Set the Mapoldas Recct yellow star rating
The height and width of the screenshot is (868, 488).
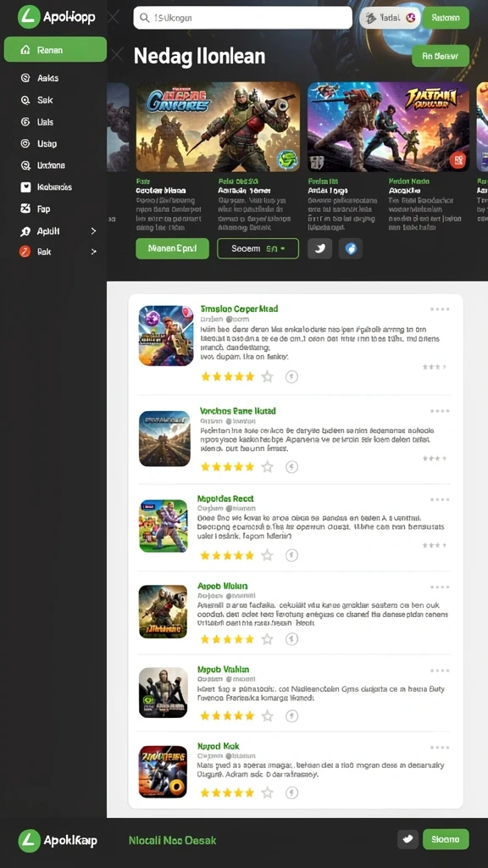pyautogui.click(x=227, y=555)
